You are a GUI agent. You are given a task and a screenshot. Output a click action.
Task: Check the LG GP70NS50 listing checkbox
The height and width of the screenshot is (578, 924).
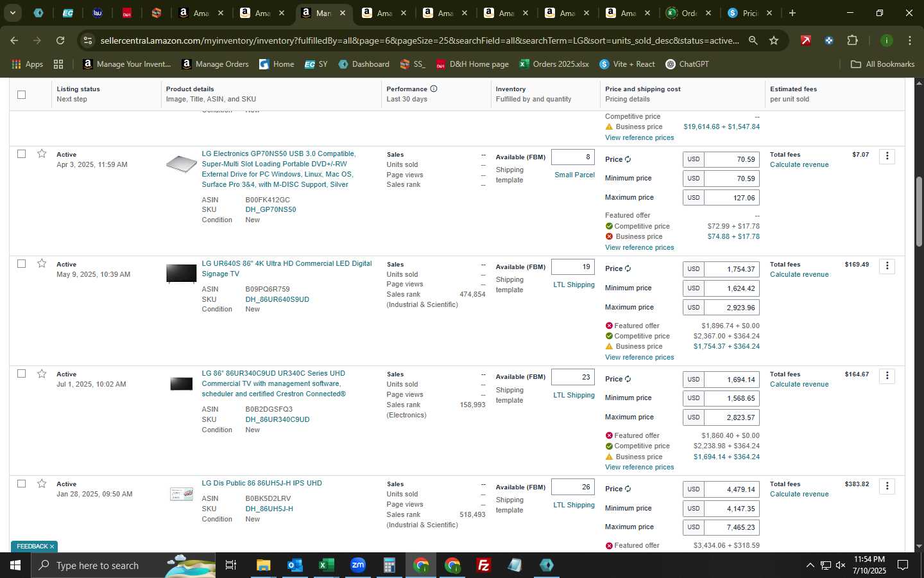click(21, 153)
